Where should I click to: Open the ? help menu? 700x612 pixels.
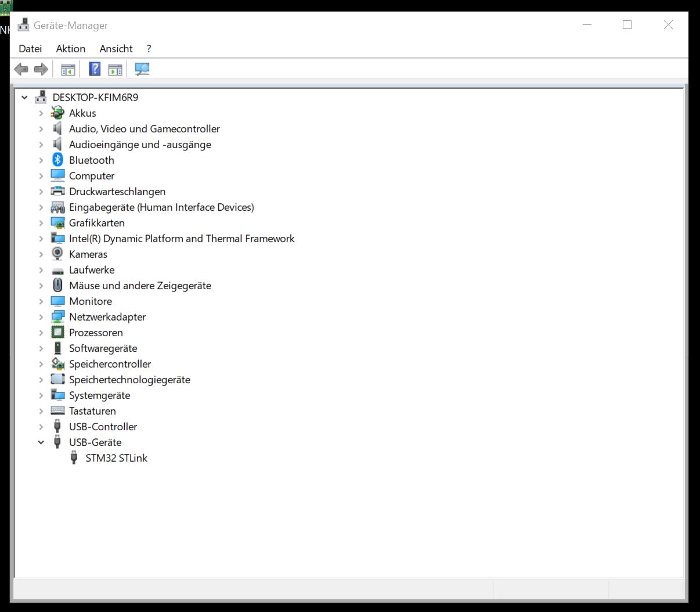coord(149,49)
